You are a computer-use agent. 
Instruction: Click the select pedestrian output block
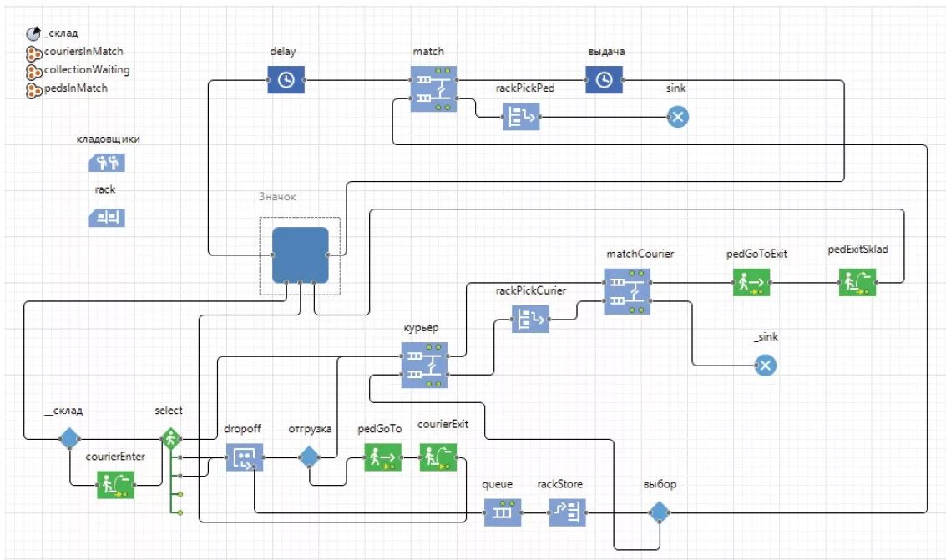coord(171,439)
